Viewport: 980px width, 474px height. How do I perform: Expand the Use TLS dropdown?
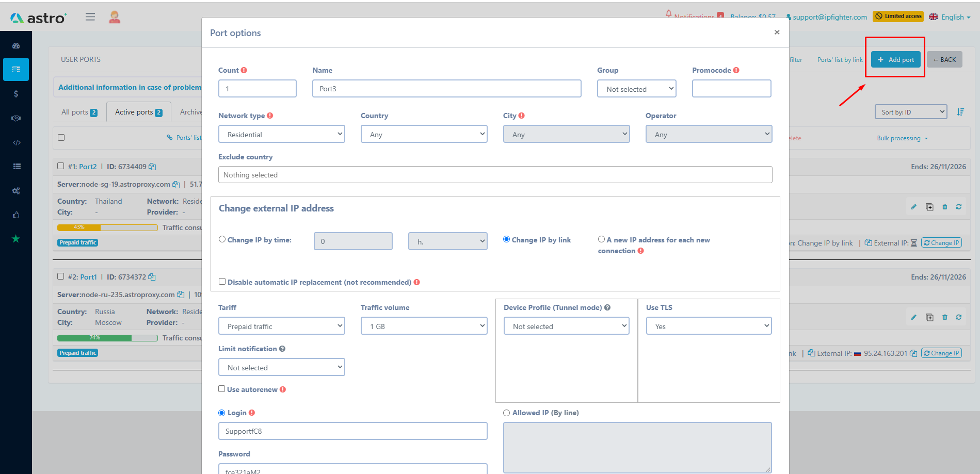click(x=709, y=326)
